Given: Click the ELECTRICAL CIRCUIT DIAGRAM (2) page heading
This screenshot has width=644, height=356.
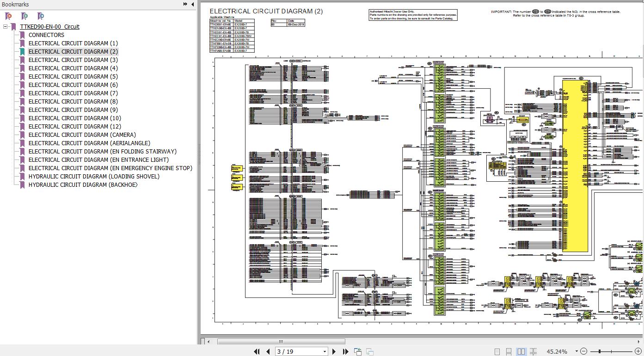Looking at the screenshot, I should coord(266,11).
